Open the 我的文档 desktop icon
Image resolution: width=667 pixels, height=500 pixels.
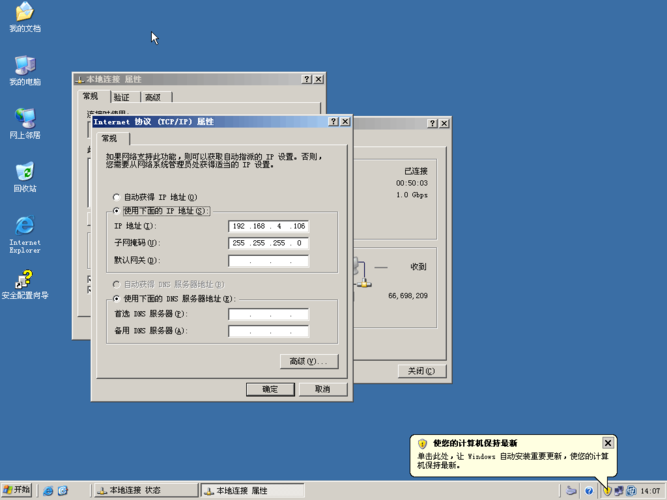24,14
